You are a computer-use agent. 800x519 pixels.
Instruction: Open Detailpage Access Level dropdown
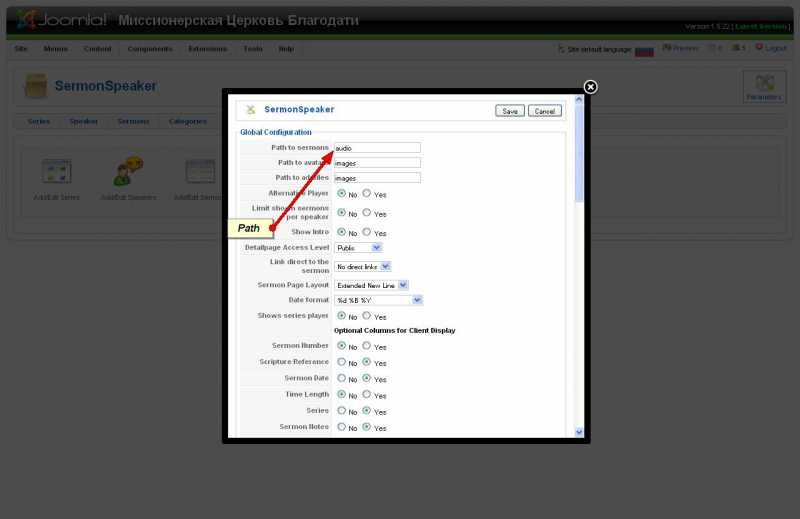click(358, 248)
